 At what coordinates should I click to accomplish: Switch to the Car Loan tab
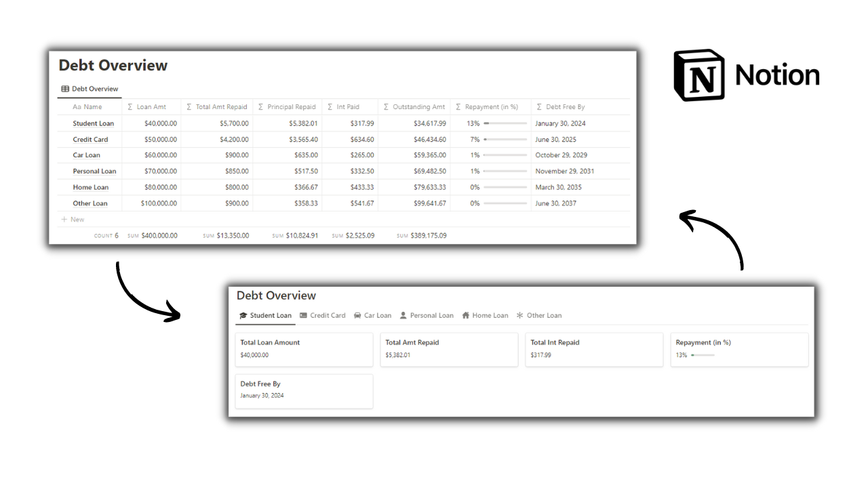(x=373, y=315)
